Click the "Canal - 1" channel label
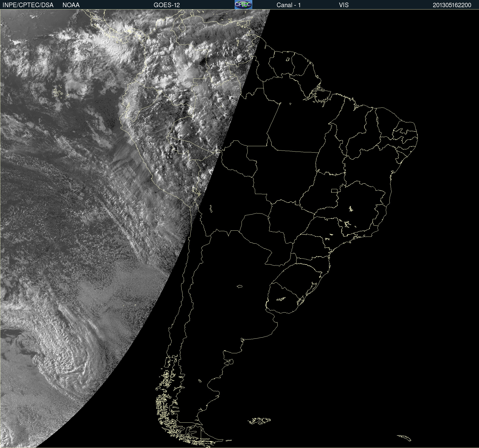 click(289, 5)
